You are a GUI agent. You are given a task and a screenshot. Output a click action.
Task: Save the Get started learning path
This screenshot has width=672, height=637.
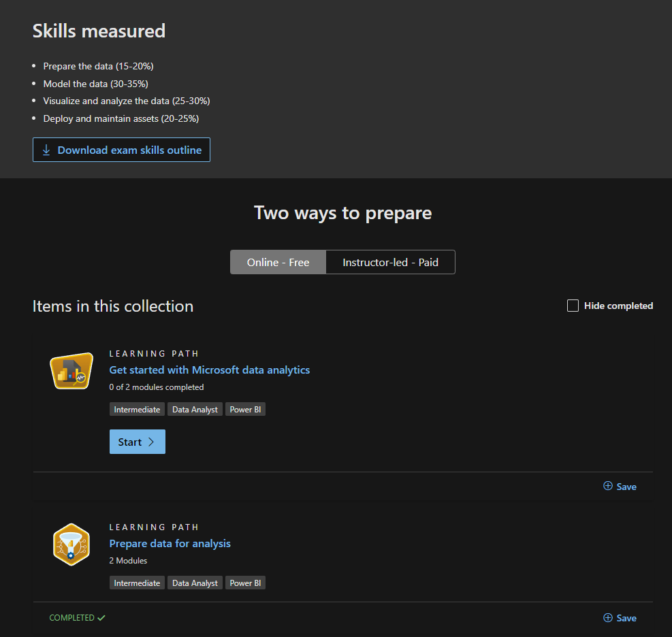[620, 486]
